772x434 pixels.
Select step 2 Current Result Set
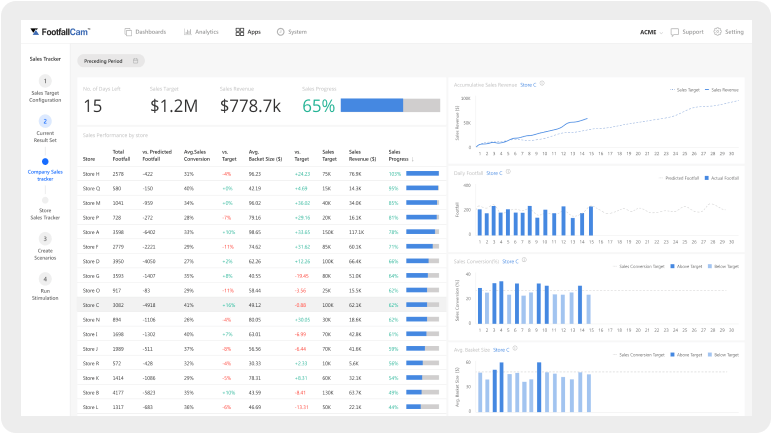(x=45, y=129)
